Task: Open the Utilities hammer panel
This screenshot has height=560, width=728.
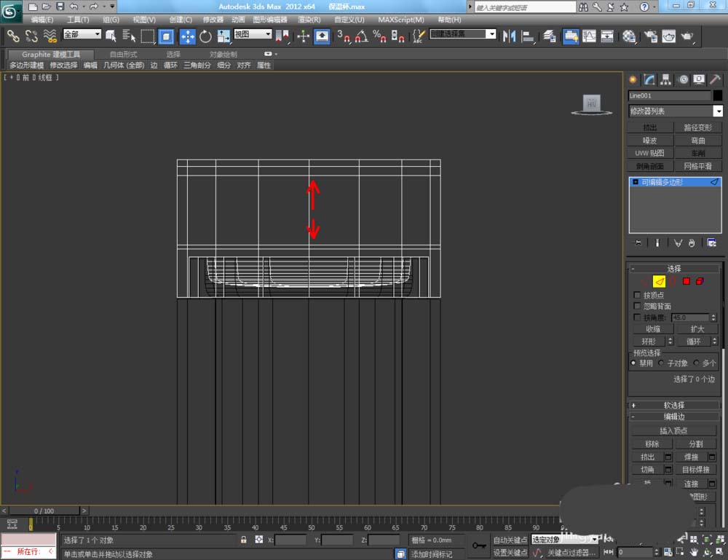Action: (716, 80)
